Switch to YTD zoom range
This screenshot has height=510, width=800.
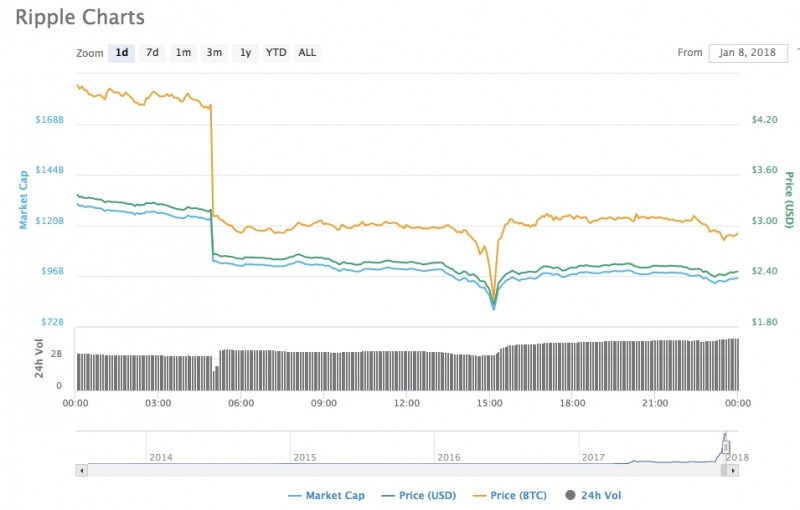tap(276, 52)
